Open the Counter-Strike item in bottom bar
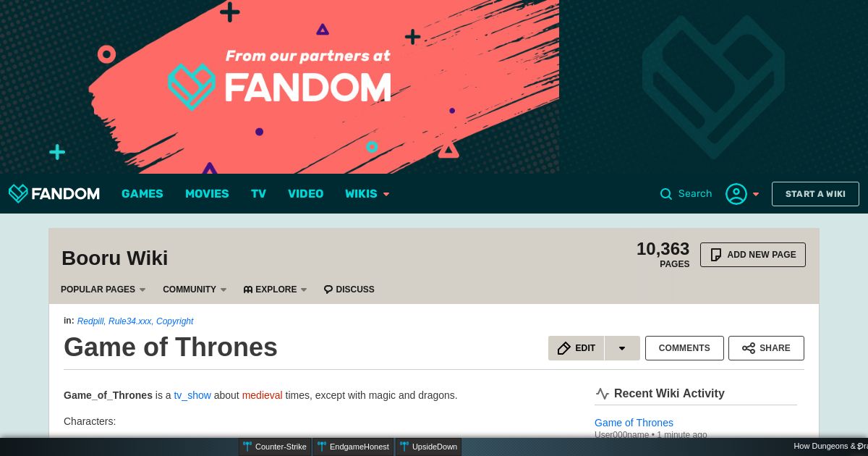The height and width of the screenshot is (456, 868). click(x=275, y=447)
